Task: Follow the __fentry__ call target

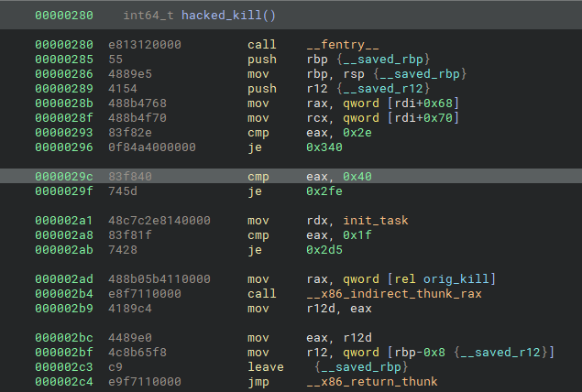Action: pyautogui.click(x=343, y=45)
